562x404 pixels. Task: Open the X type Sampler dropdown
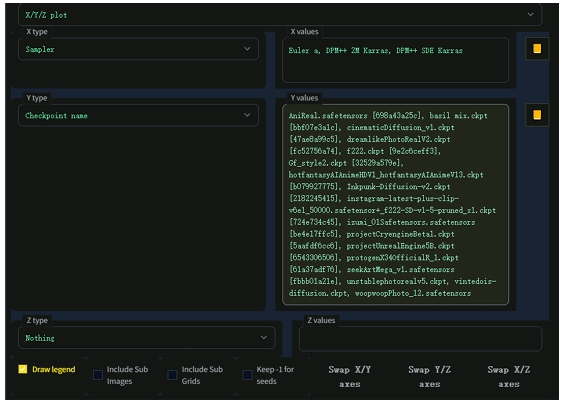(x=138, y=49)
